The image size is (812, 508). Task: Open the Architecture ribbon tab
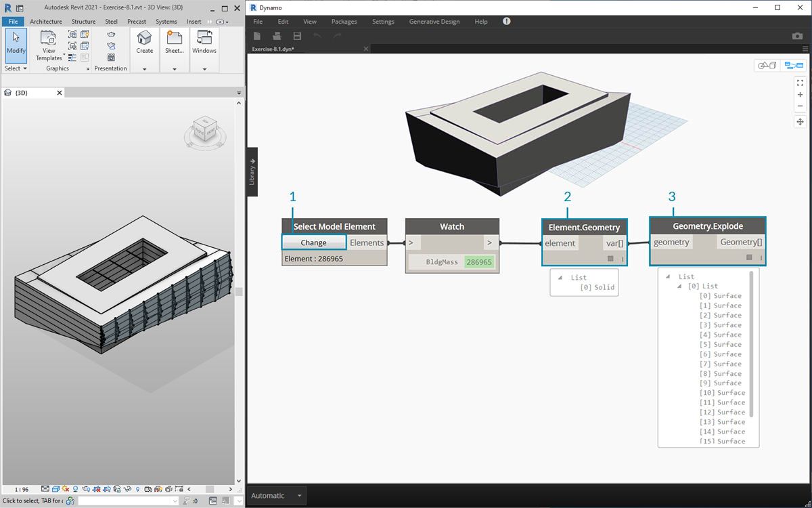46,22
